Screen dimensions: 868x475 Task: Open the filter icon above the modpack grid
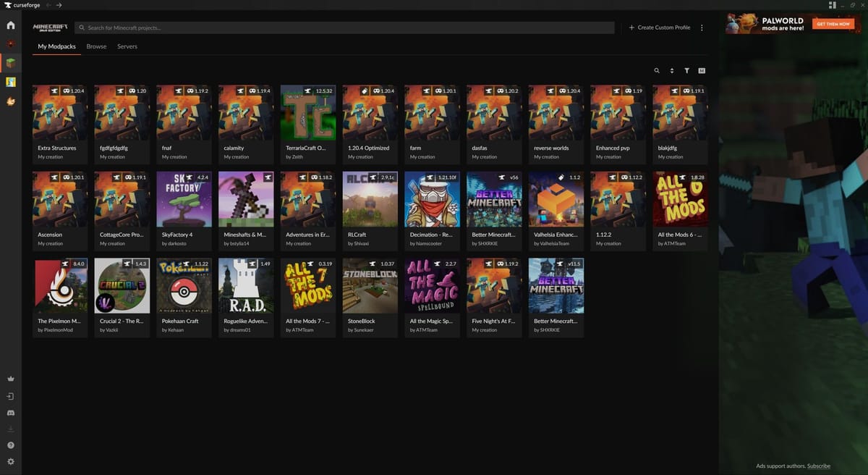point(686,70)
